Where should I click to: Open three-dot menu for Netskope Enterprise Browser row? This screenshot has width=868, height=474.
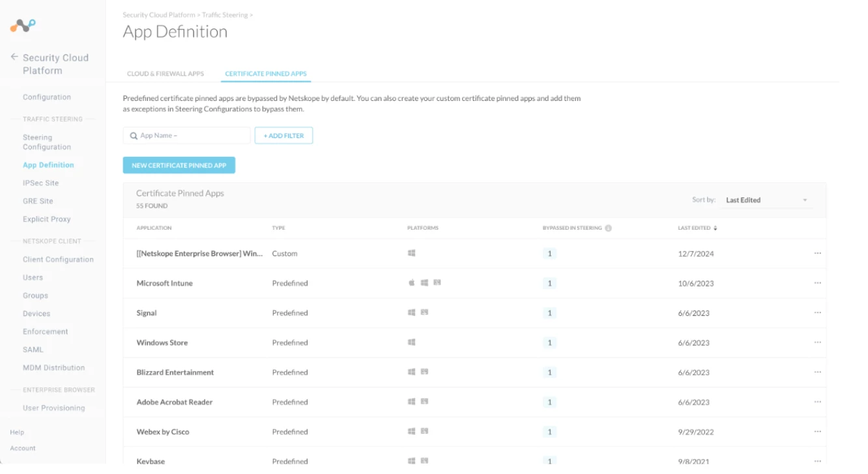817,253
